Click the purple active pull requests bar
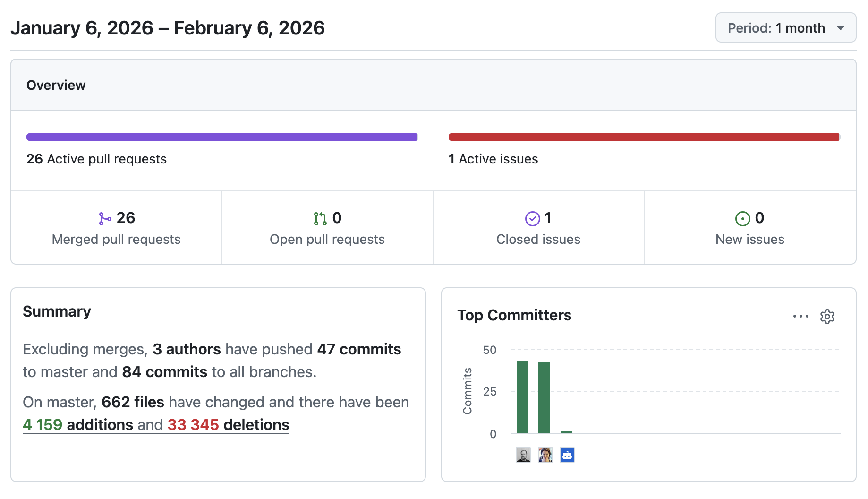Screen dimensions: 868x499 (x=221, y=136)
